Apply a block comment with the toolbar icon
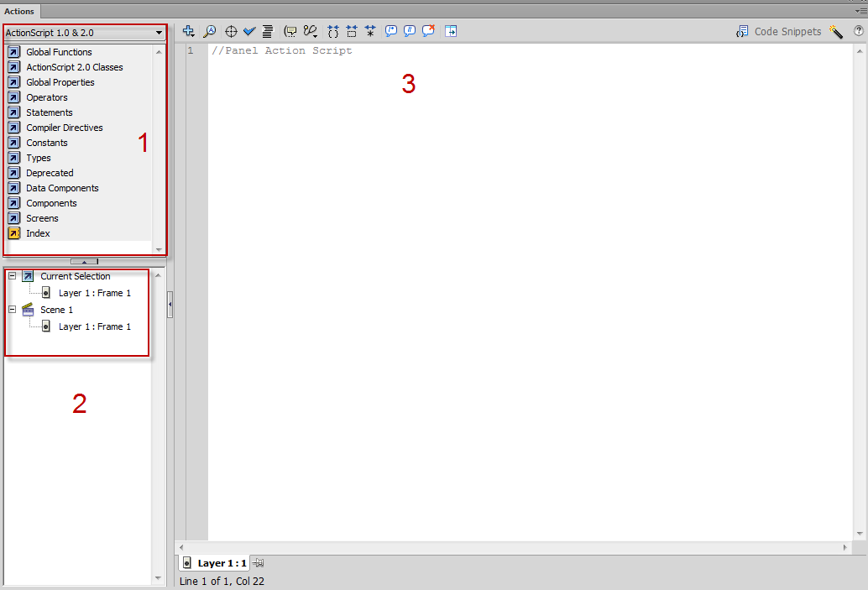The image size is (868, 590). click(391, 31)
